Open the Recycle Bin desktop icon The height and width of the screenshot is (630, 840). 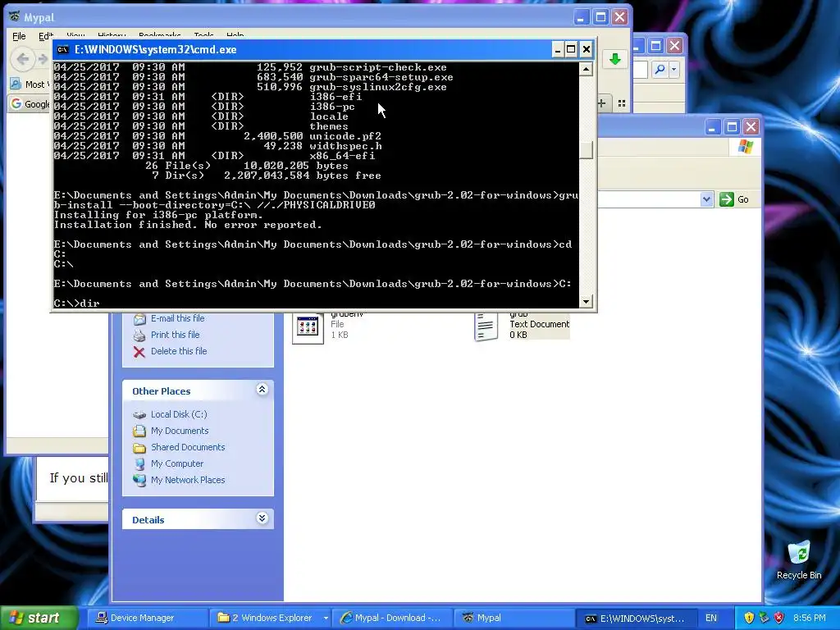pos(799,560)
